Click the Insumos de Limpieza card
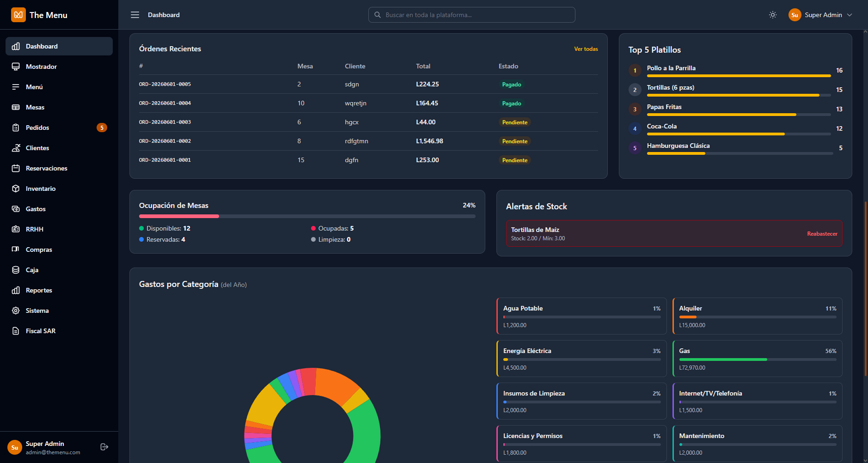Viewport: 868px width, 463px height. tap(581, 401)
